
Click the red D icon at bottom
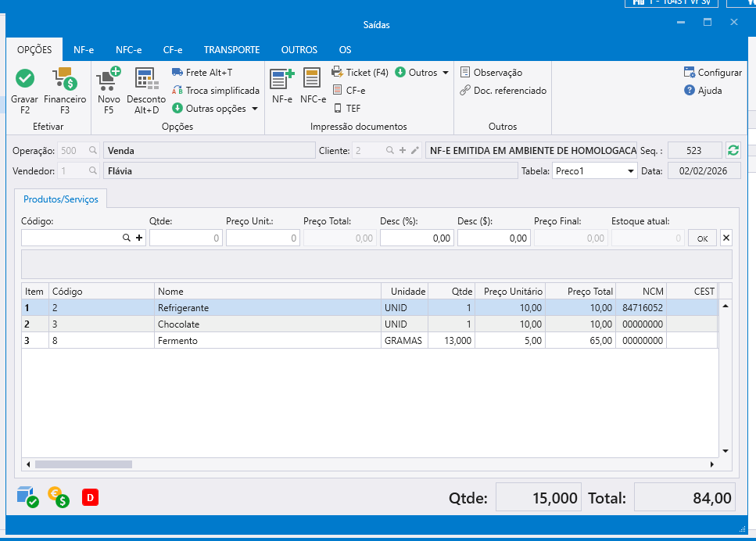[90, 496]
